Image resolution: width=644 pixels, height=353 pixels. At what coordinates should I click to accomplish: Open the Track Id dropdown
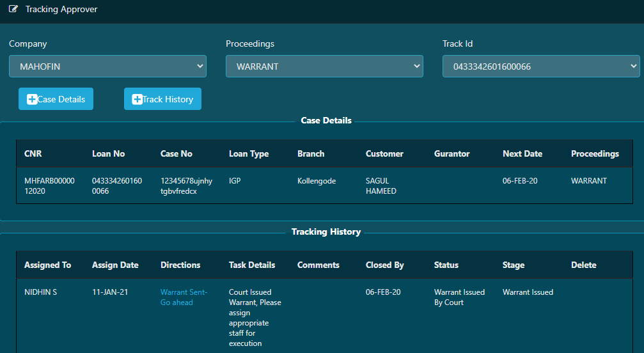tap(541, 66)
